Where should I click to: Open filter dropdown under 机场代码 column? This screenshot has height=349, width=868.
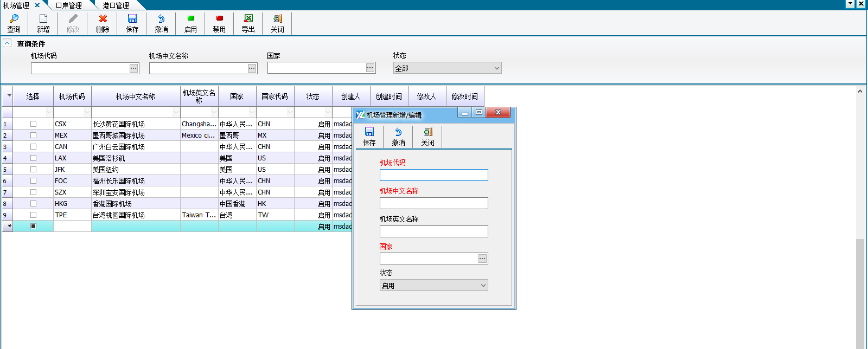[87, 112]
